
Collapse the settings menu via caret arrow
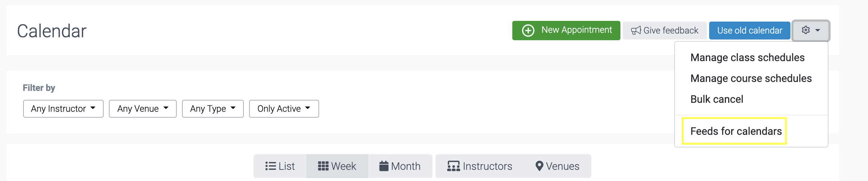818,30
